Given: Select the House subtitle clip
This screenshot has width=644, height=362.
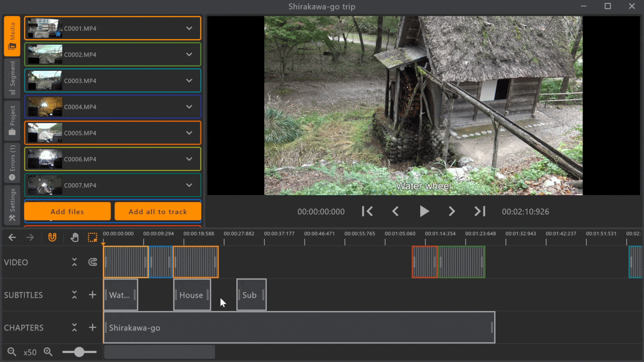Looking at the screenshot, I should pos(192,295).
